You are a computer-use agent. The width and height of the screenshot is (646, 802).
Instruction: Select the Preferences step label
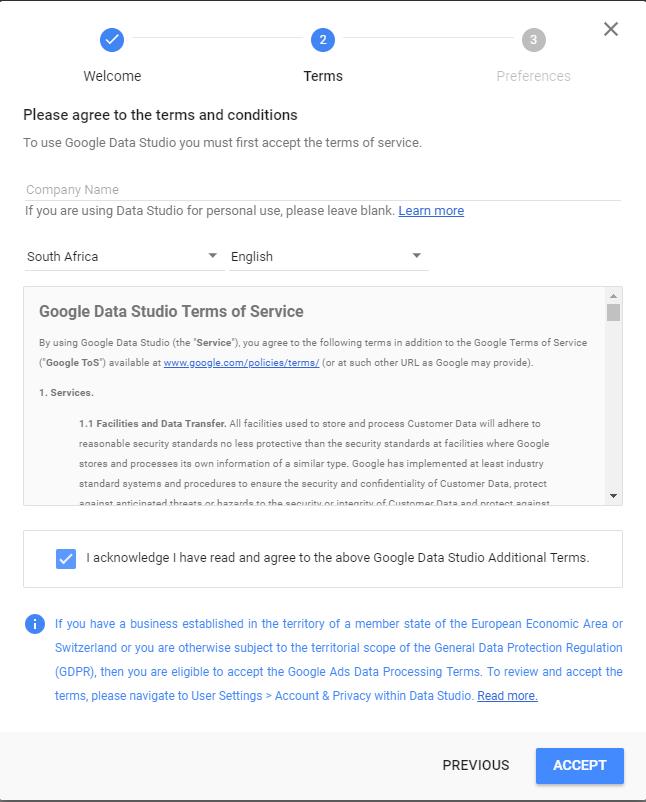(533, 76)
